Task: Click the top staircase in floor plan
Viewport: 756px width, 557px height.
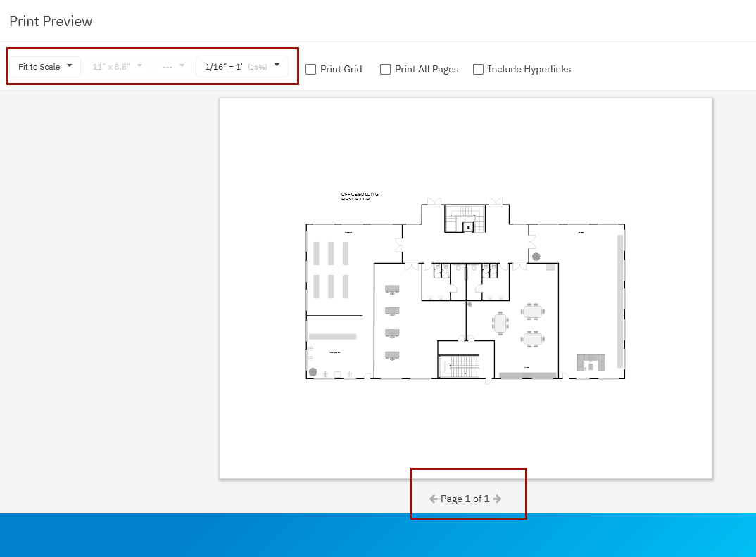Action: (x=465, y=219)
